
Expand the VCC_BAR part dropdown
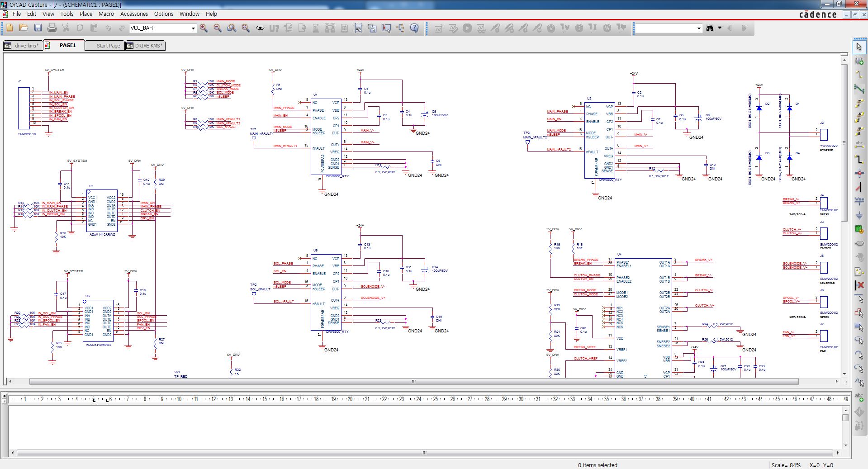point(193,28)
